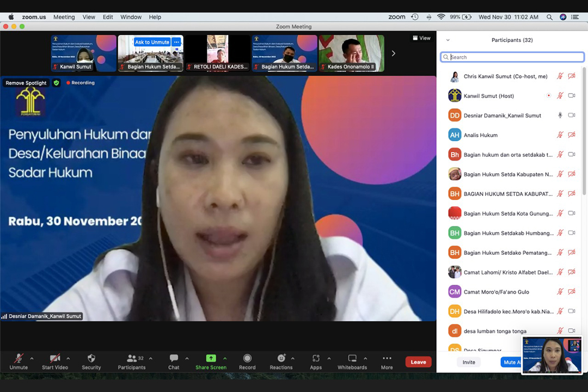The height and width of the screenshot is (392, 588).
Task: Unmute the microphone in toolbar
Action: click(x=19, y=359)
